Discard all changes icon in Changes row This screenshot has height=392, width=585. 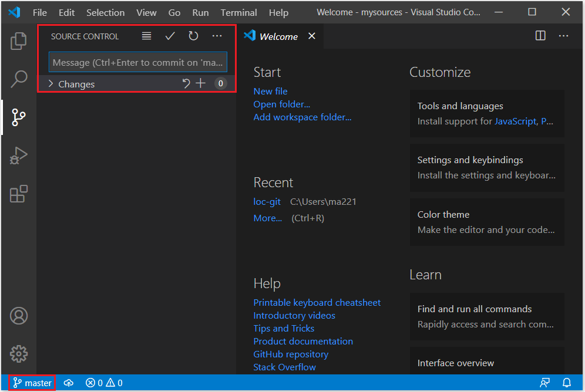click(186, 83)
